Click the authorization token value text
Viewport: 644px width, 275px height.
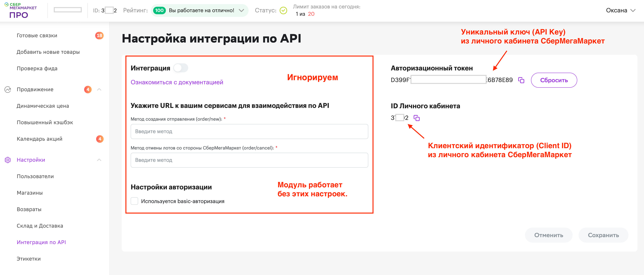tap(452, 80)
